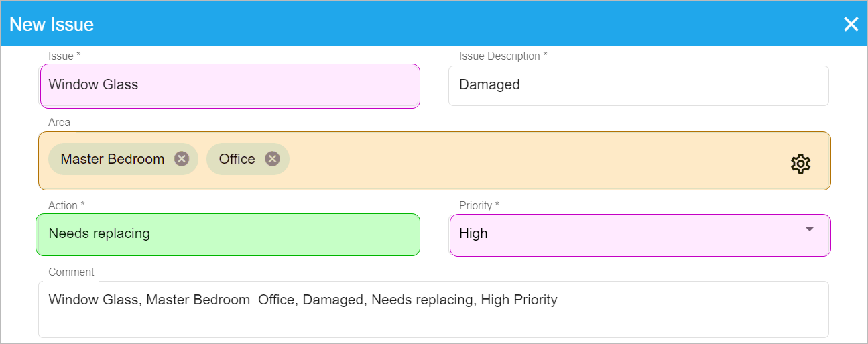Image resolution: width=868 pixels, height=344 pixels.
Task: Click the Issue Description label
Action: point(503,56)
